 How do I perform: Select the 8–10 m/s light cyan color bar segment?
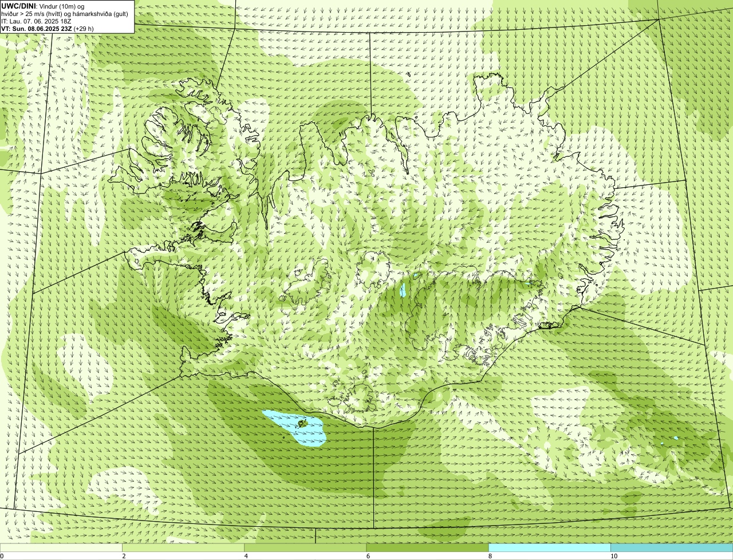click(550, 547)
